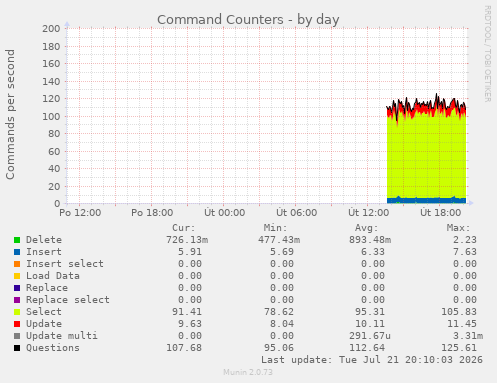497x383 pixels.
Task: Click the Questions current value 107.68
Action: pyautogui.click(x=184, y=348)
